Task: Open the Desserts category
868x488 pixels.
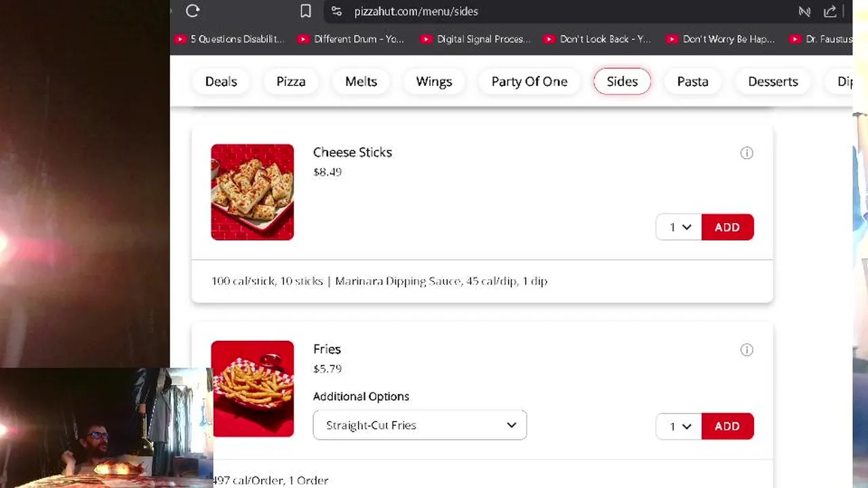Action: [x=773, y=81]
